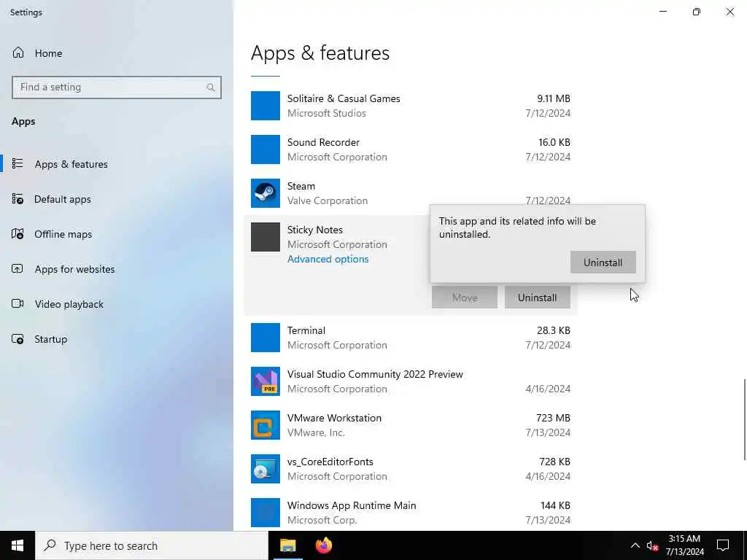Launch Firefox from the taskbar

(324, 545)
